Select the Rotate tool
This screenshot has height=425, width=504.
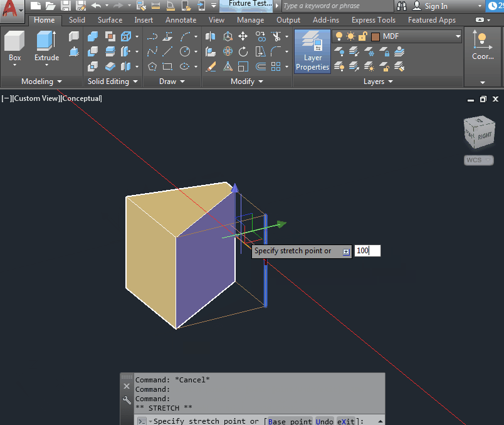243,51
